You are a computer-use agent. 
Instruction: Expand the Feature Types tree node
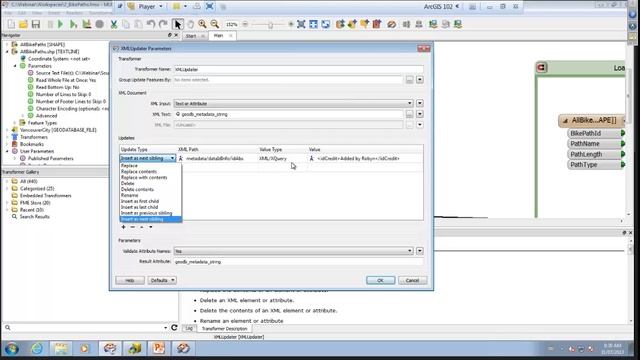point(15,123)
